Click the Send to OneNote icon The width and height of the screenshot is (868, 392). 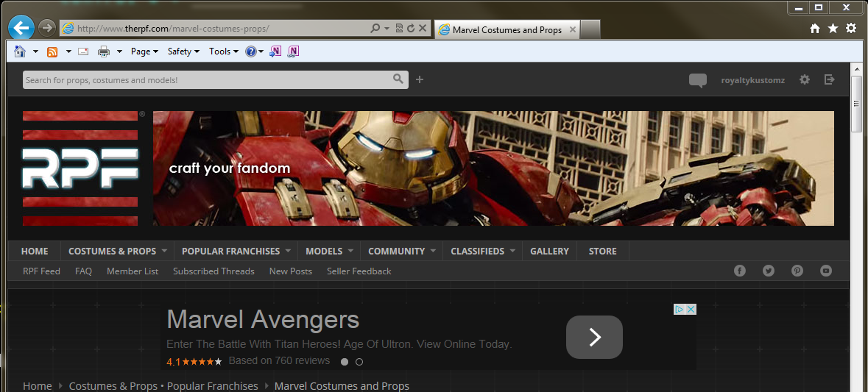coord(275,51)
